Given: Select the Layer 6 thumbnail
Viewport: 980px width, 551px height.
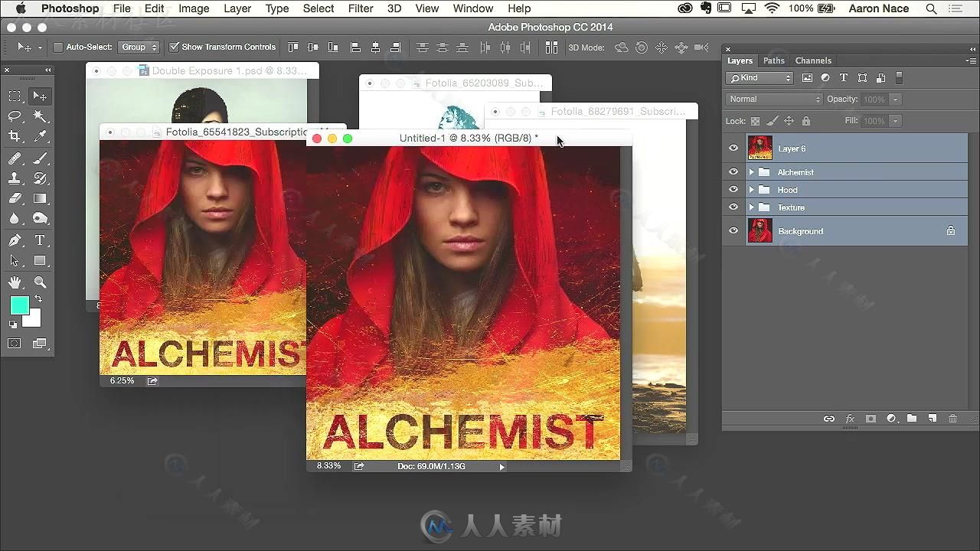Looking at the screenshot, I should [760, 148].
